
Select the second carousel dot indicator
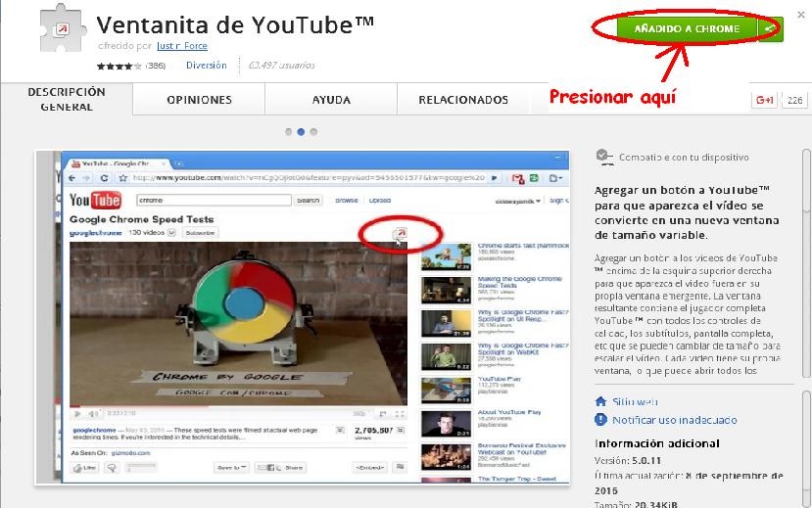point(301,131)
